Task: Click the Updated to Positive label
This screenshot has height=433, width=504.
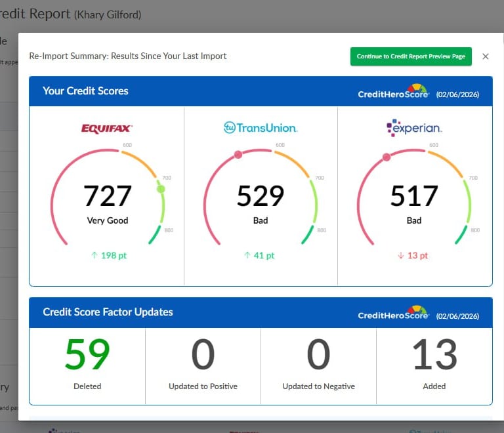Action: [203, 386]
